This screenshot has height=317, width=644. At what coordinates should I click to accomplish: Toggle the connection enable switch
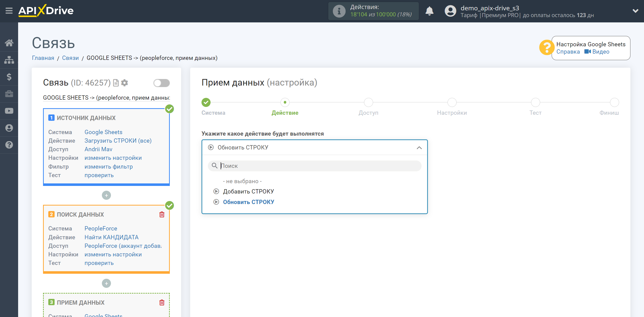click(162, 83)
